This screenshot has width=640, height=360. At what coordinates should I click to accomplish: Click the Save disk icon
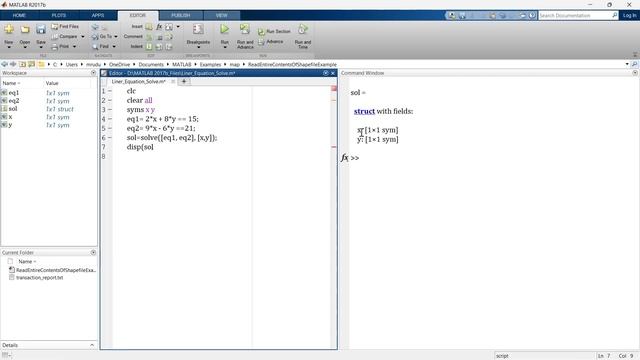tap(41, 29)
